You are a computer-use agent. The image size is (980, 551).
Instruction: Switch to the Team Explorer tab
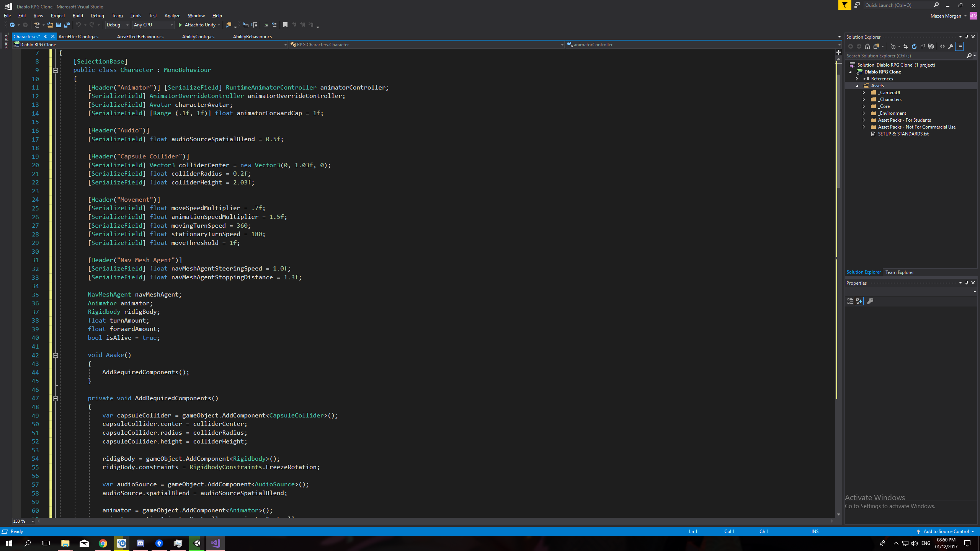coord(899,272)
